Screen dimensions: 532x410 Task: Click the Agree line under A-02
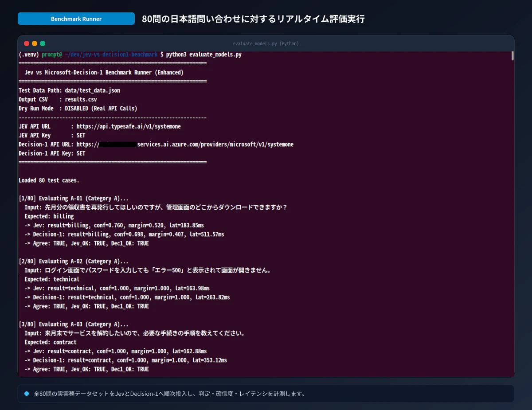pyautogui.click(x=86, y=306)
